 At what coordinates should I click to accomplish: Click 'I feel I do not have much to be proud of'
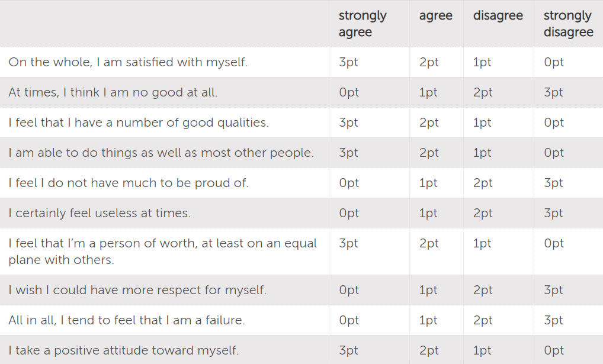click(x=129, y=182)
